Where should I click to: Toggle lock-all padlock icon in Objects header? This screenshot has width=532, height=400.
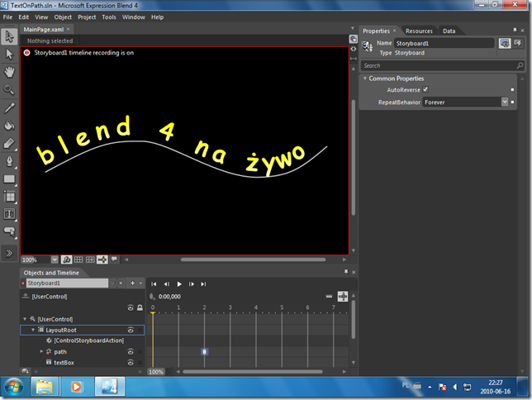coord(140,308)
